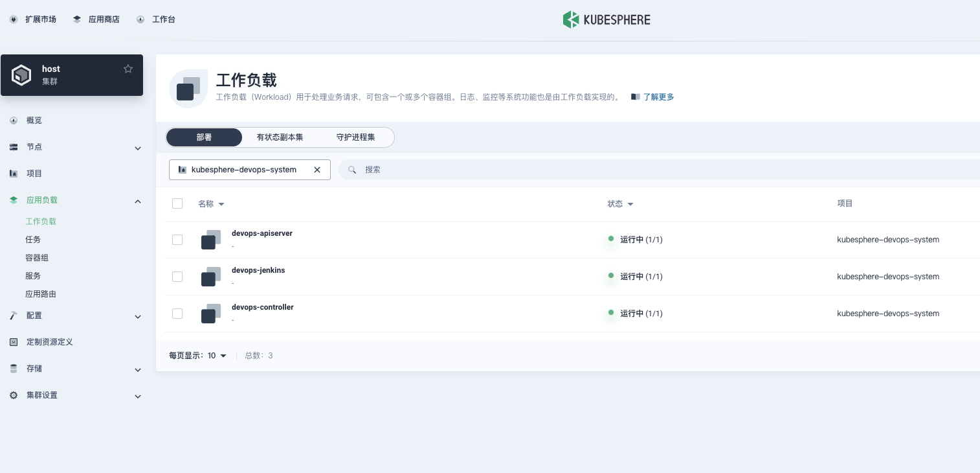This screenshot has height=473, width=980.
Task: Switch to the 守护进程集 tab
Action: click(x=355, y=137)
